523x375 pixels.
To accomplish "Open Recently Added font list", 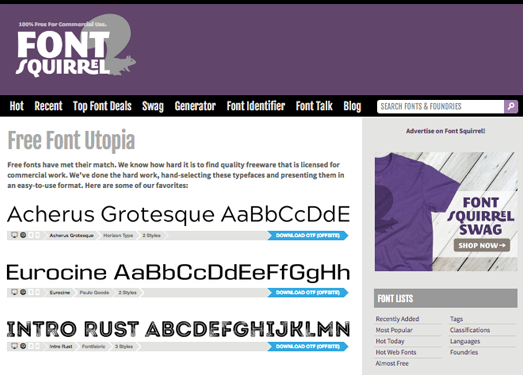I will click(397, 319).
